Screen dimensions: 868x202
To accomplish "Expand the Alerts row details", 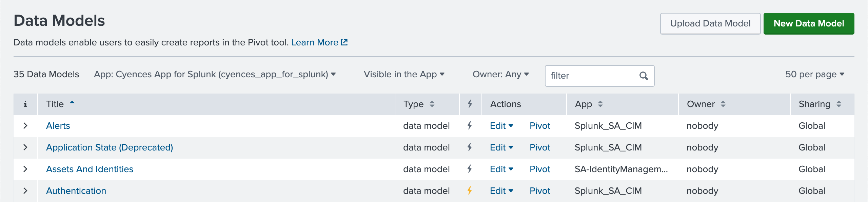I will tap(25, 125).
